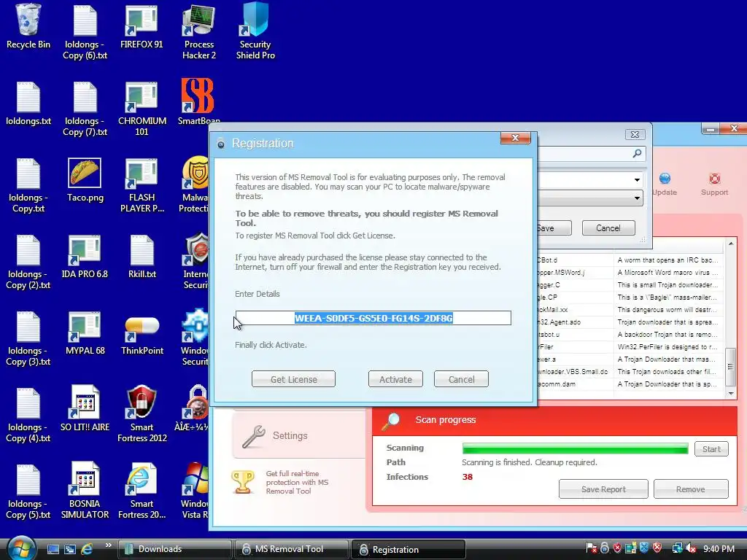The height and width of the screenshot is (560, 747).
Task: Select the loldongs.txt file icon
Action: click(x=28, y=104)
